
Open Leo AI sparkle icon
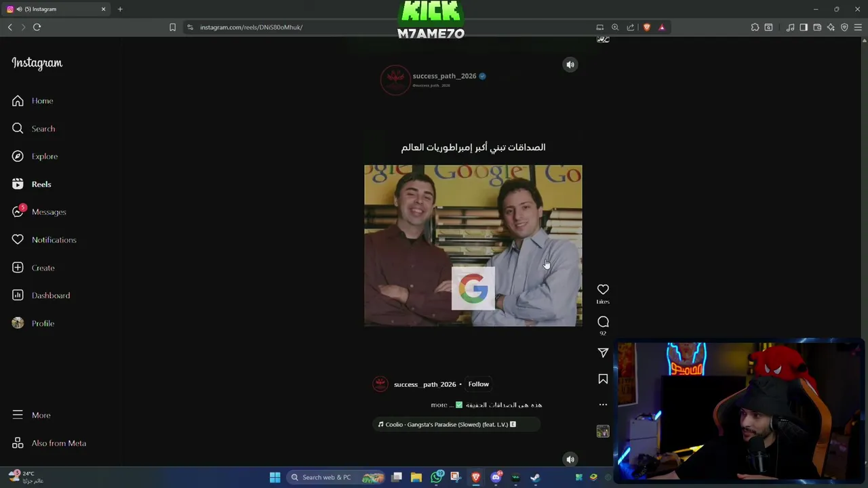point(831,27)
